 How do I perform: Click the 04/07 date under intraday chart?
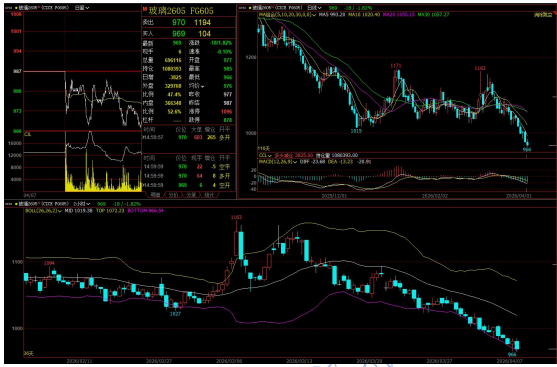[29, 195]
